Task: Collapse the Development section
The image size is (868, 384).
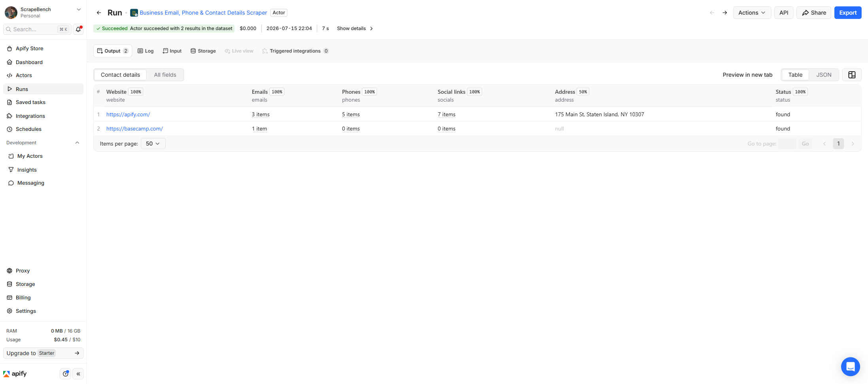Action: point(77,143)
